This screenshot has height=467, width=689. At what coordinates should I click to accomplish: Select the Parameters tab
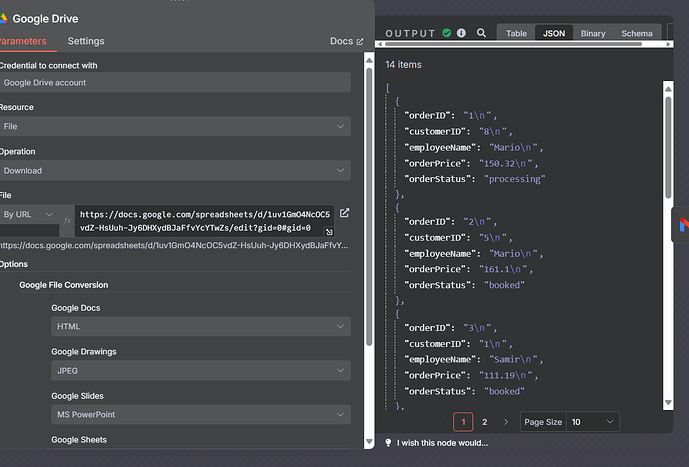pos(23,41)
